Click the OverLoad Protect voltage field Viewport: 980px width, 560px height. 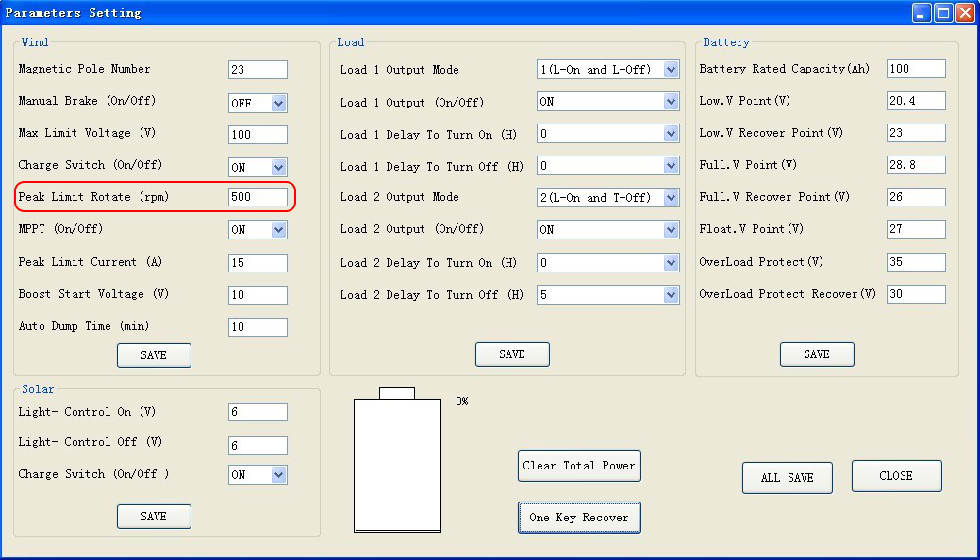(x=916, y=262)
